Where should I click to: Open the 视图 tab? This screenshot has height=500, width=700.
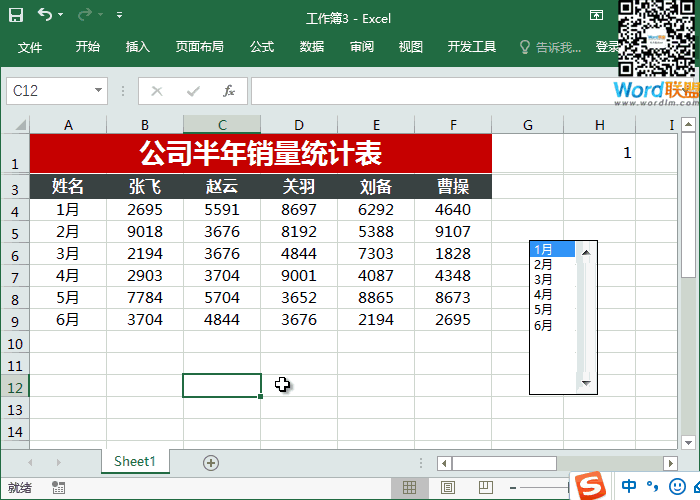click(x=411, y=46)
